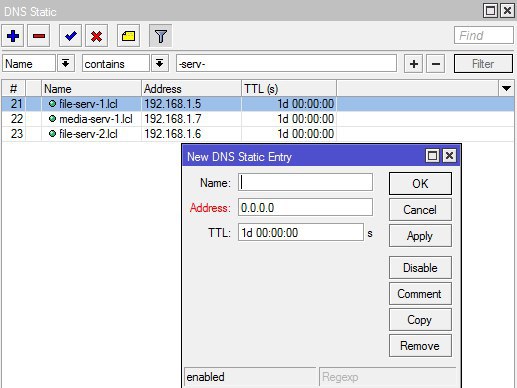Click row number 22
This screenshot has height=388, width=517.
pos(17,119)
